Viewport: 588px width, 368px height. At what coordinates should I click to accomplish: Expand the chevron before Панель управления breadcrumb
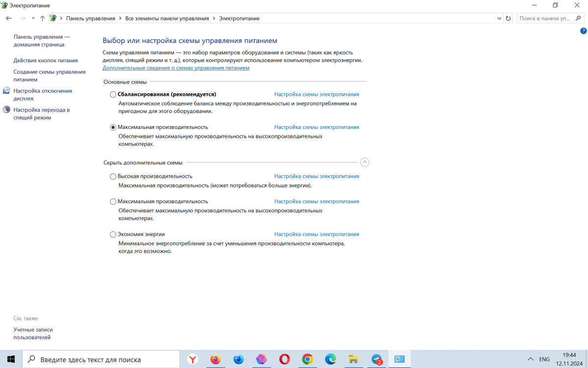click(61, 18)
